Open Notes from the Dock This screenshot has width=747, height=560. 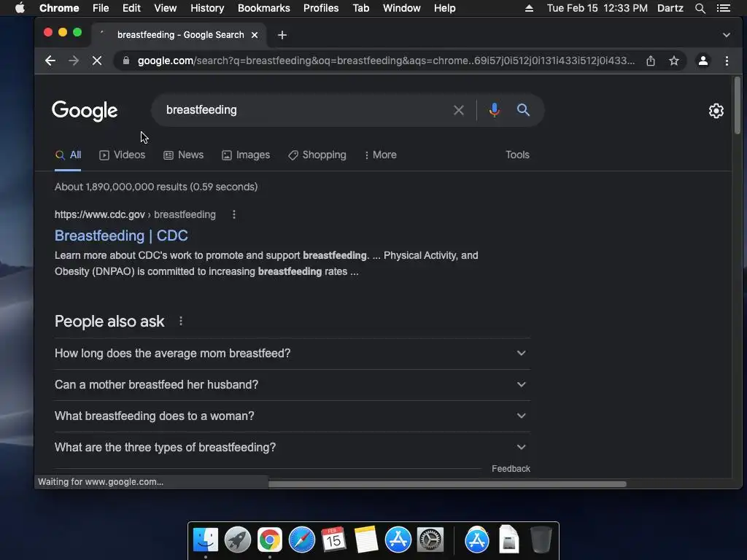(x=366, y=540)
